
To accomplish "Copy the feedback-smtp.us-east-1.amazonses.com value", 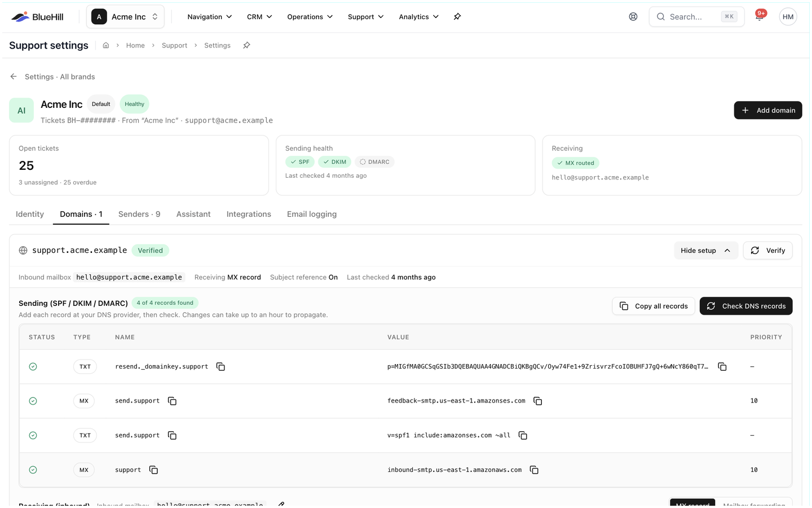I will pos(537,401).
